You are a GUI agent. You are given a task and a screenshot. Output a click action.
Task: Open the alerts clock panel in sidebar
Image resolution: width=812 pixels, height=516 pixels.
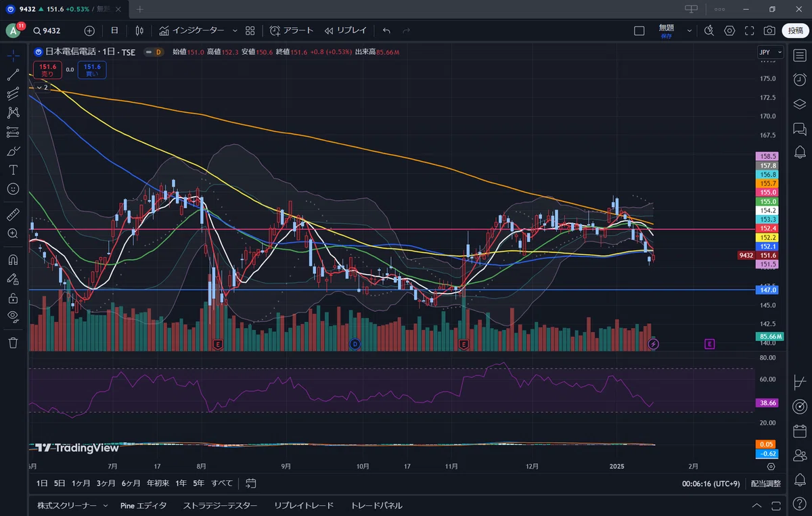click(x=799, y=80)
